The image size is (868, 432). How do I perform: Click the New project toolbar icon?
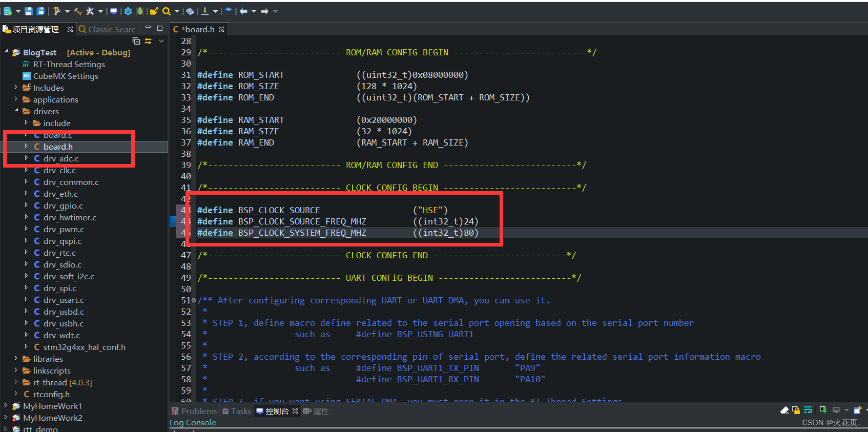click(8, 11)
